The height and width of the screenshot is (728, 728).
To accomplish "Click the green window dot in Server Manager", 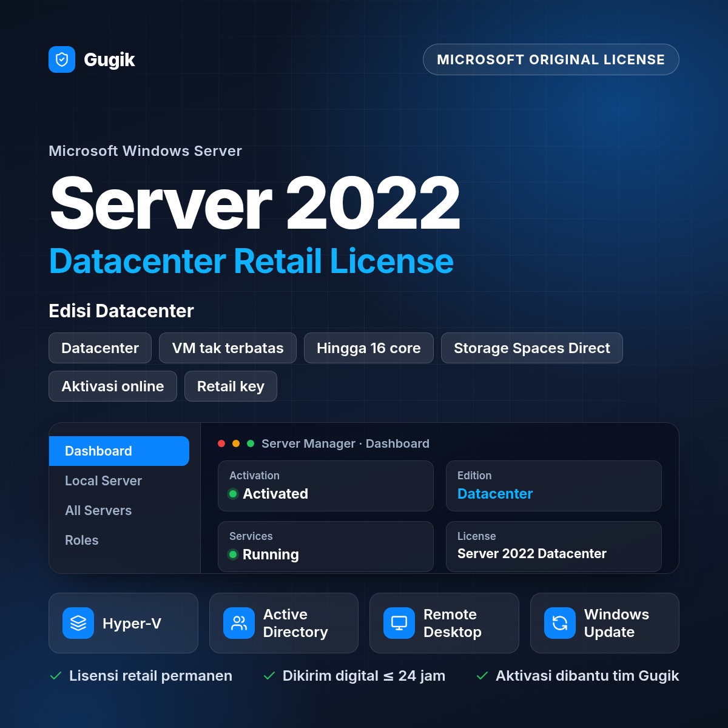I will (251, 443).
